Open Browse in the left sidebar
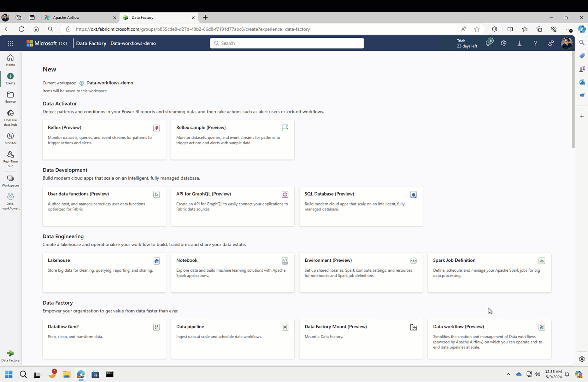 10,97
